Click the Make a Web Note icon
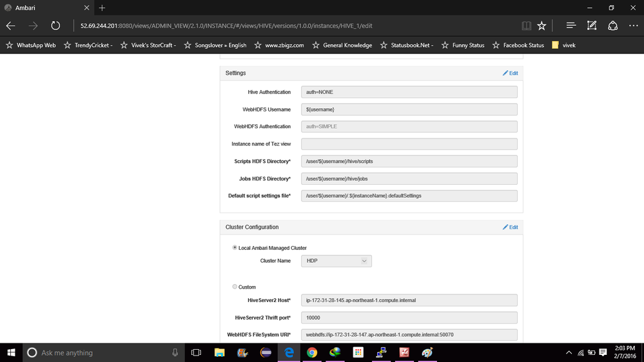The height and width of the screenshot is (362, 644). (x=592, y=26)
